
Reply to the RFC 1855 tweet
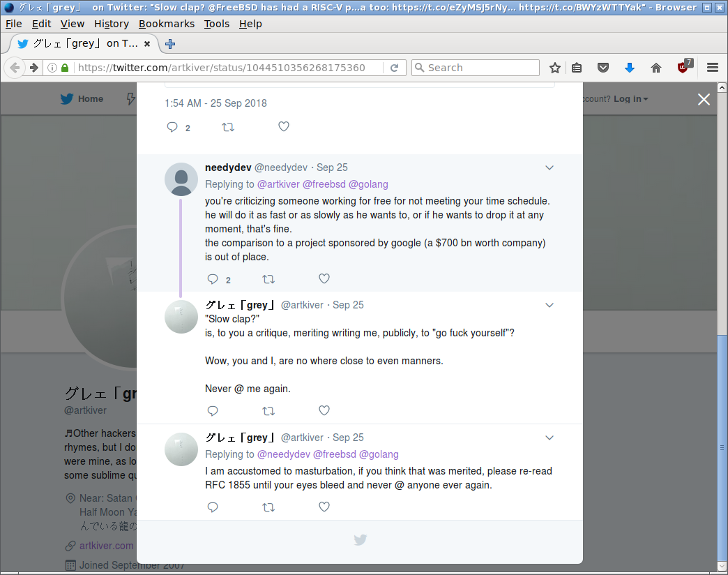pos(213,507)
